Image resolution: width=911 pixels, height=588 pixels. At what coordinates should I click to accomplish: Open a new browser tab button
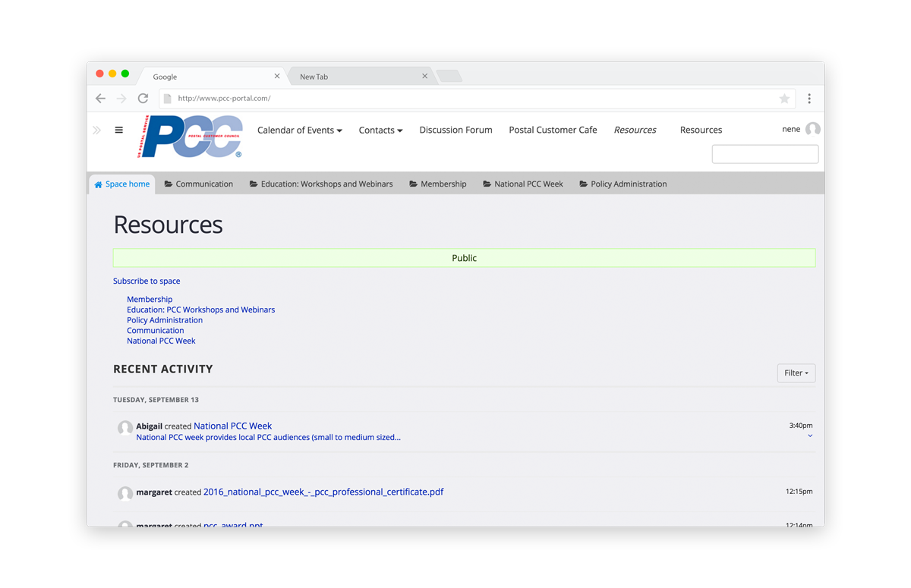449,76
